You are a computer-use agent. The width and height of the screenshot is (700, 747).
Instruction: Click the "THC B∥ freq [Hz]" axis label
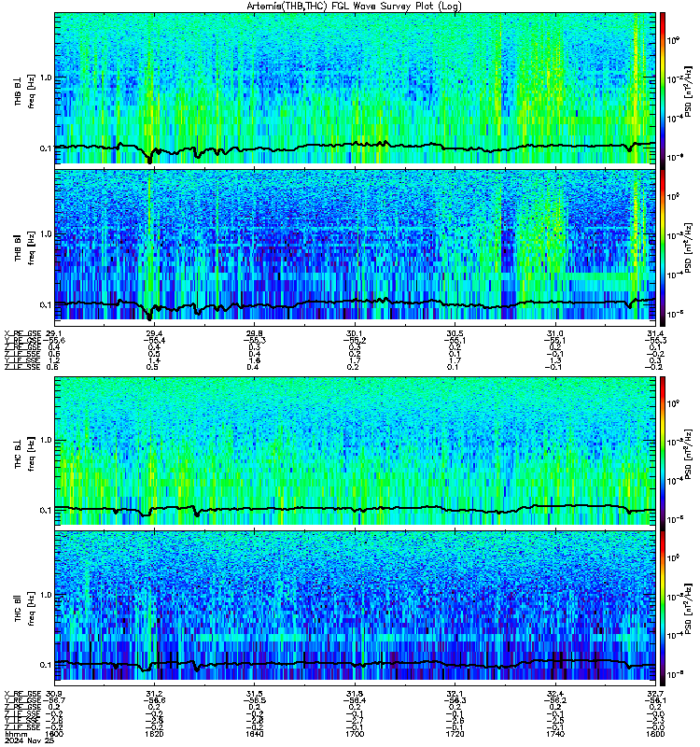pyautogui.click(x=24, y=609)
